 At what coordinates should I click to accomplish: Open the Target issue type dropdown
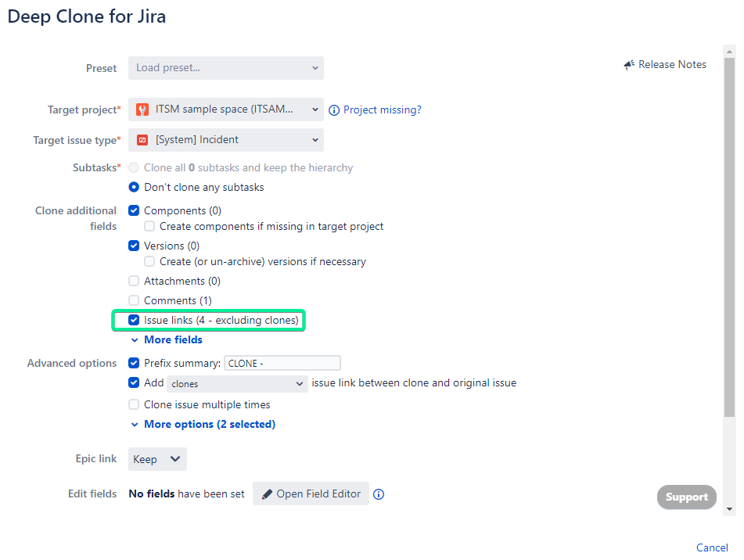point(226,140)
